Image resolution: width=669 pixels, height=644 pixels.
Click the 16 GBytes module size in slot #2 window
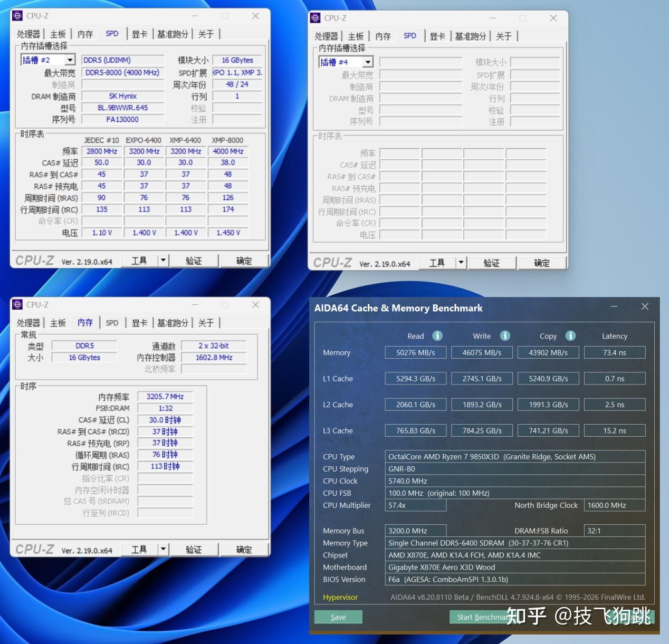click(237, 60)
